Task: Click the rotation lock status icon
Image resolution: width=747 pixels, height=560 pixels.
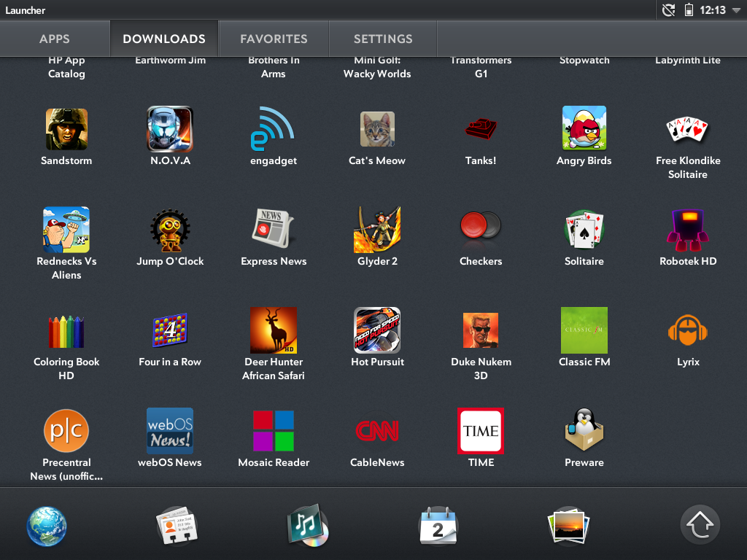Action: pos(669,10)
